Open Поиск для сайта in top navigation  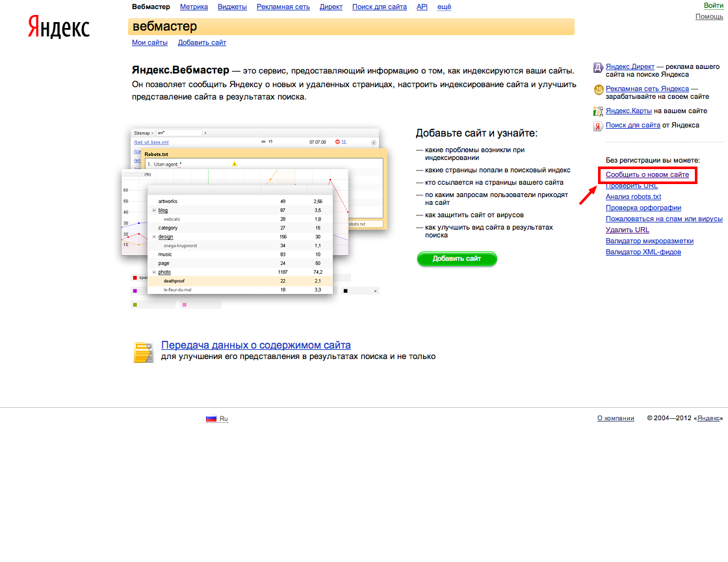(380, 7)
